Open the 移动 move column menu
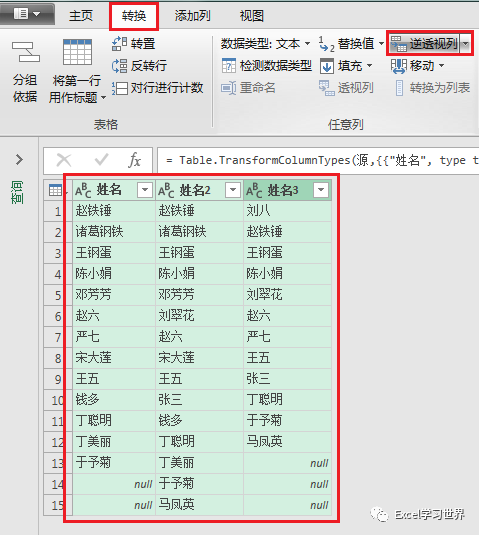This screenshot has height=535, width=479. 418,66
